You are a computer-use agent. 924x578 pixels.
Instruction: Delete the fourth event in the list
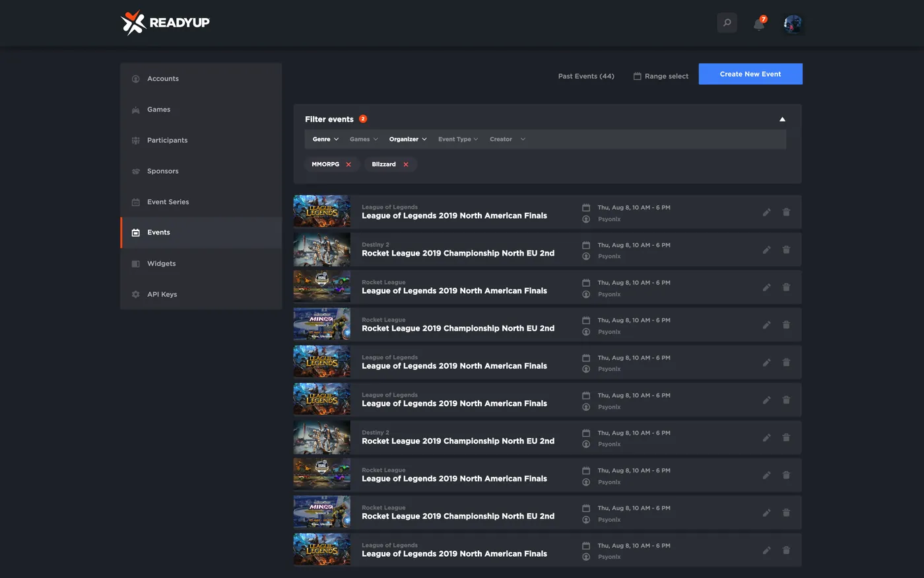tap(786, 326)
